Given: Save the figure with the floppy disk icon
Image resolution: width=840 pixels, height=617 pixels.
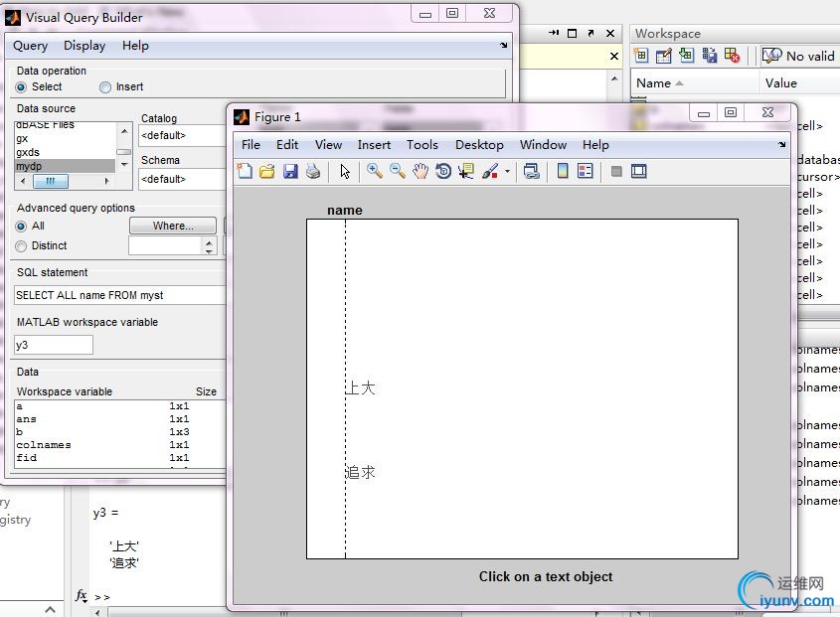Looking at the screenshot, I should 290,171.
